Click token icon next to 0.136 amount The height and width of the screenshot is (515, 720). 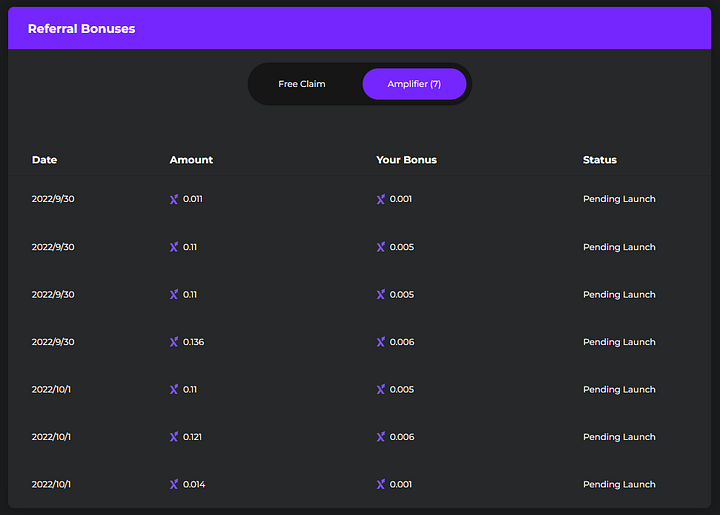[174, 342]
